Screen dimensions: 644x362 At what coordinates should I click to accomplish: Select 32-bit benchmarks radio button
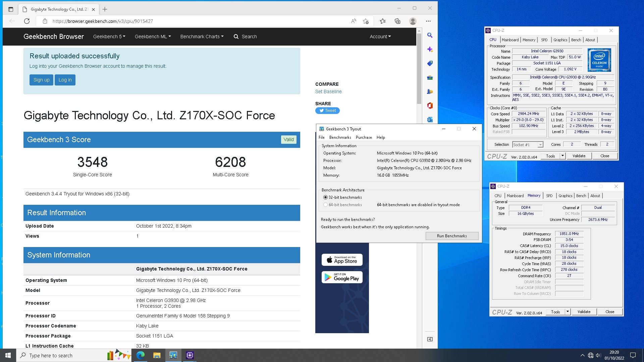pyautogui.click(x=325, y=197)
